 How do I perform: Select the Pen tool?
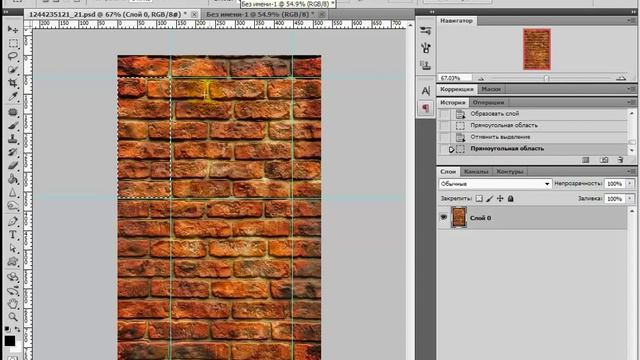pyautogui.click(x=13, y=221)
